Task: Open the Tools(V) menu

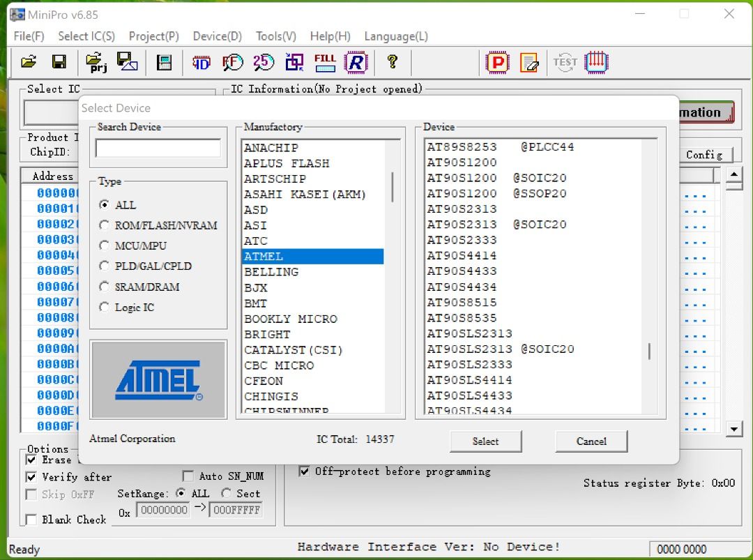Action: [275, 36]
